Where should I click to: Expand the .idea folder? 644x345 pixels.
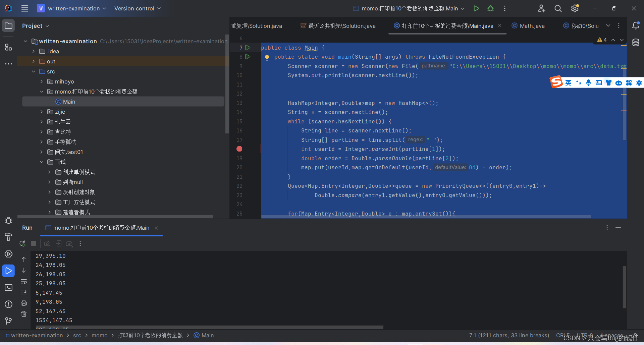pos(34,51)
